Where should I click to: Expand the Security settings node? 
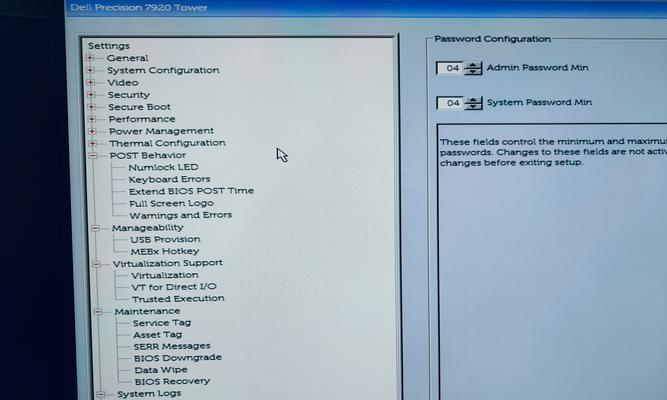(91, 94)
